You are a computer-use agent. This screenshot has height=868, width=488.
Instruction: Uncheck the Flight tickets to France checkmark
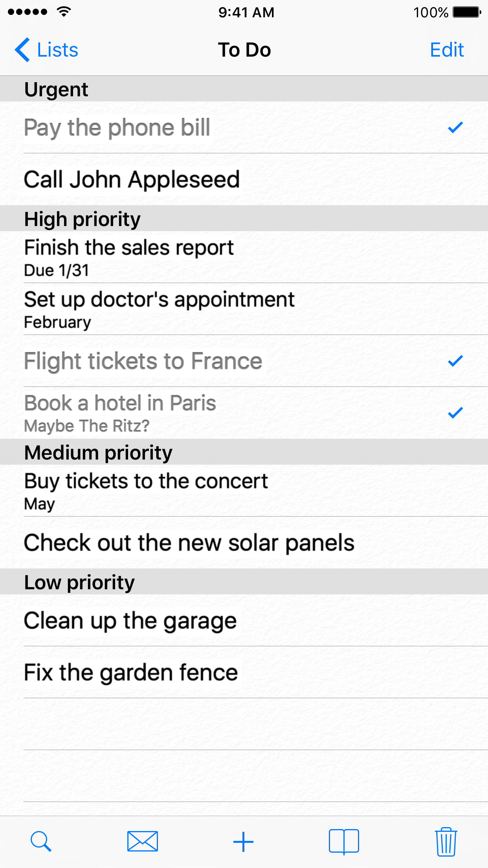(x=455, y=361)
